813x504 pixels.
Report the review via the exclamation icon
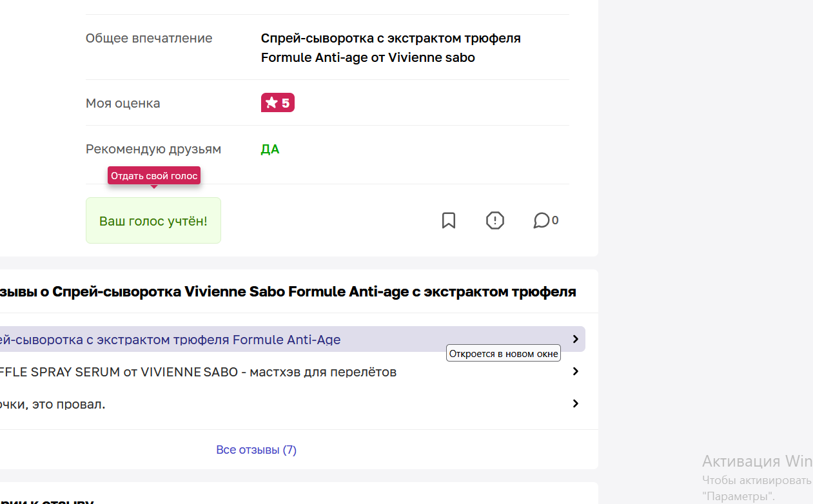(x=495, y=220)
